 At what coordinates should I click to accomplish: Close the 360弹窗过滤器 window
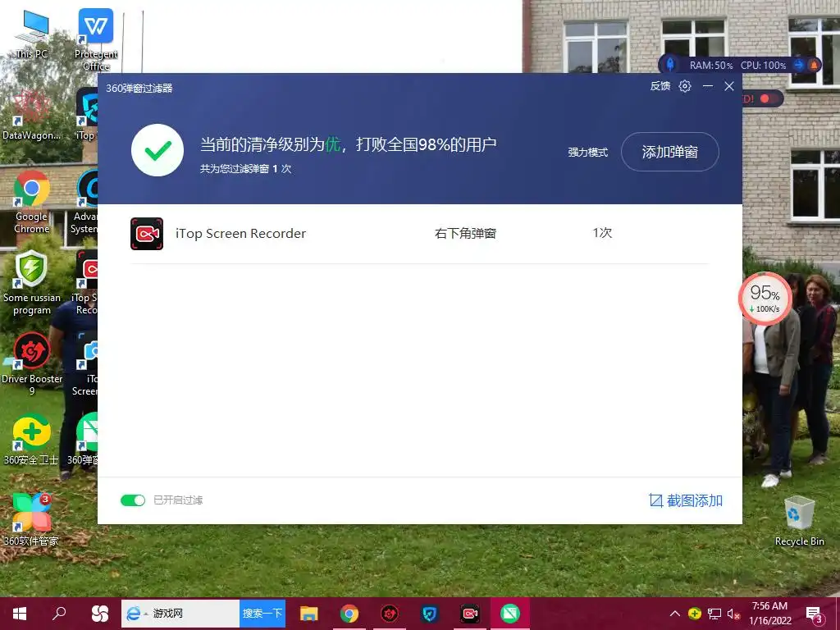click(729, 86)
